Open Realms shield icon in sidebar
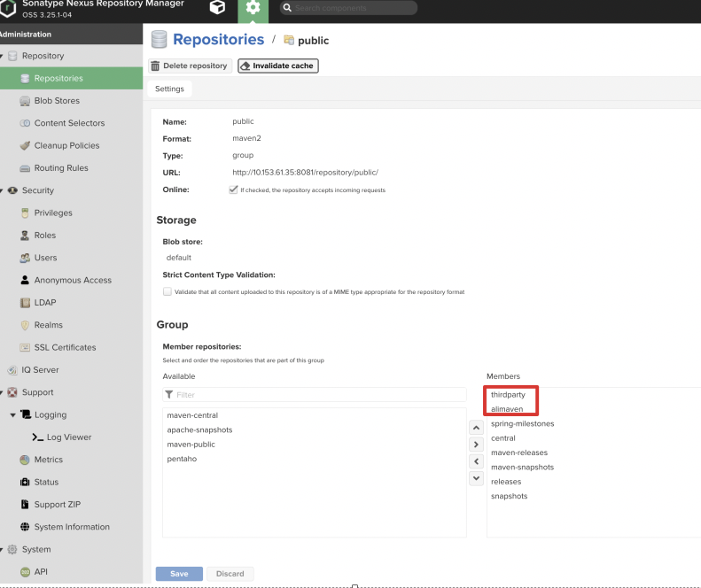The image size is (701, 588). [x=25, y=325]
